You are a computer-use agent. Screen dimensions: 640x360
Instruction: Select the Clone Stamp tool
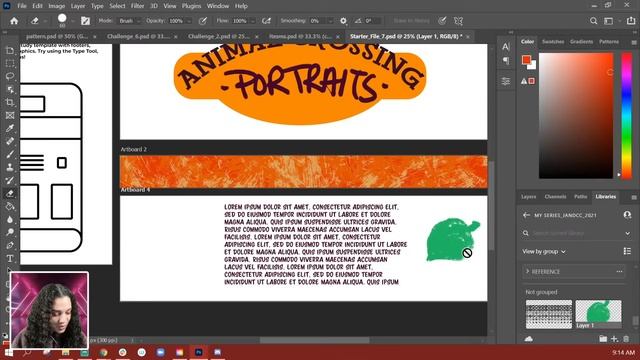coord(10,167)
